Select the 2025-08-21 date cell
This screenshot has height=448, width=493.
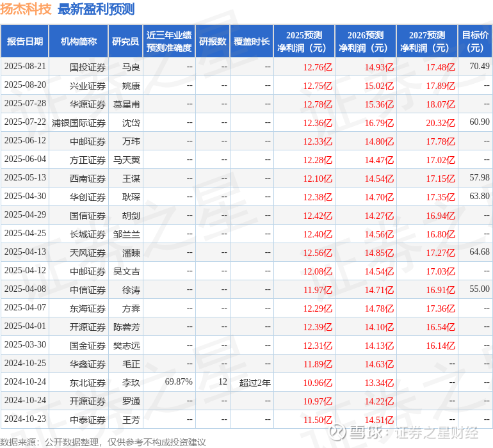(25, 67)
